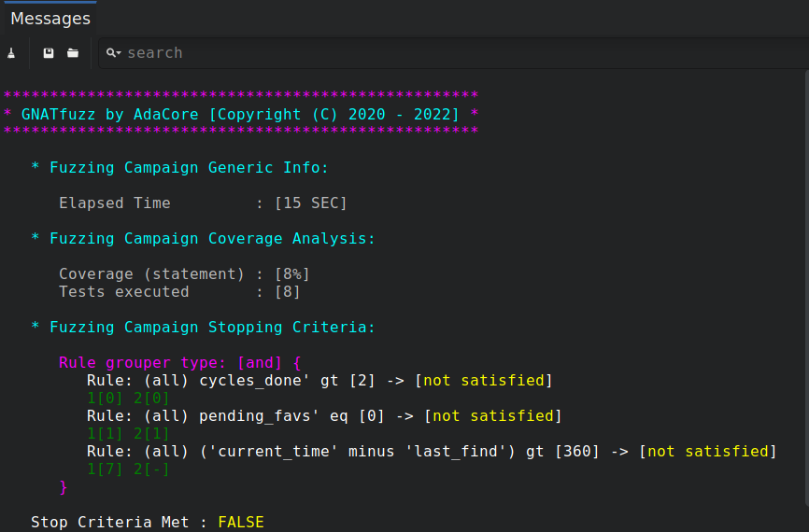Click the 'Coverage (statement)' label
Image resolution: width=809 pixels, height=532 pixels.
tap(151, 273)
